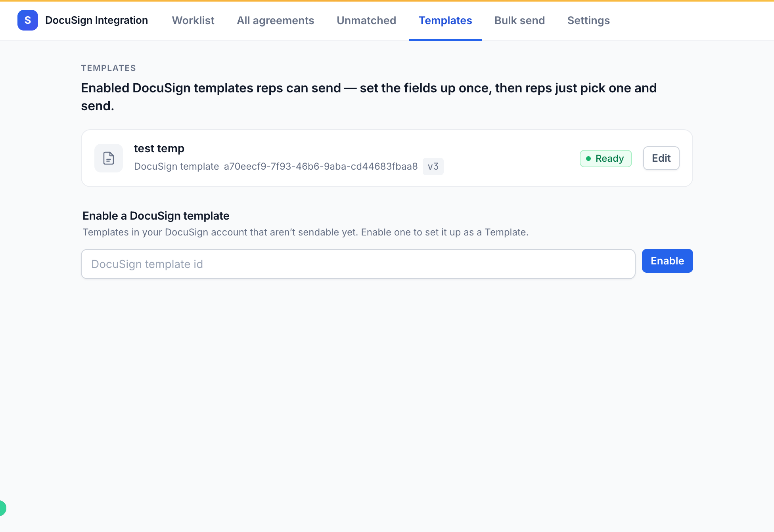
Task: Click the green circle at the screen edge
Action: tap(2, 508)
